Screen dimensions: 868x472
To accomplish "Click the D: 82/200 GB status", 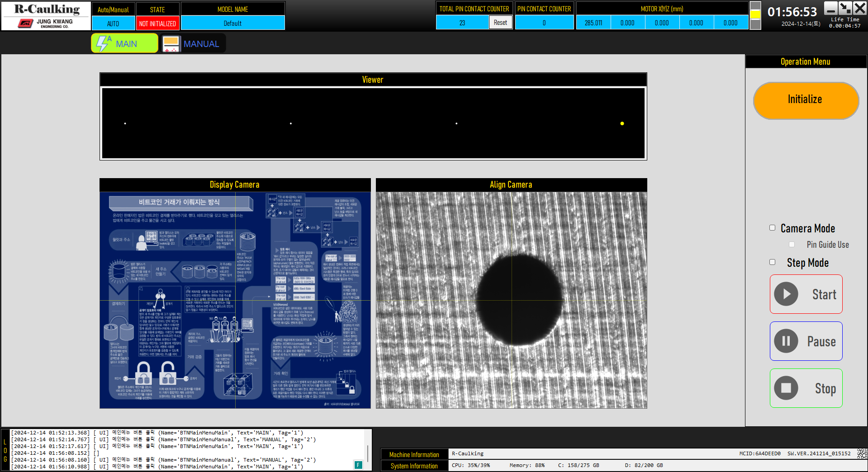I will (644, 465).
